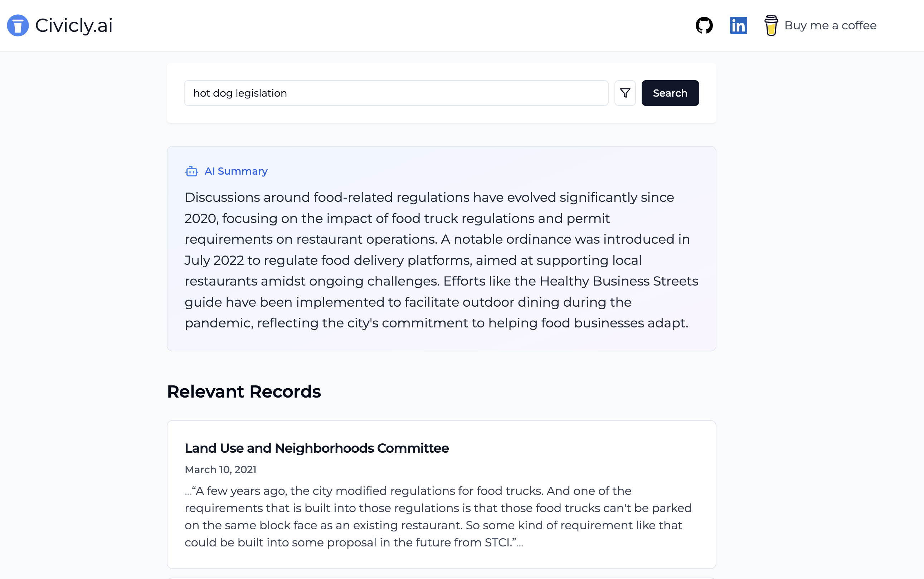Click the AI summary paragraph text

441,260
